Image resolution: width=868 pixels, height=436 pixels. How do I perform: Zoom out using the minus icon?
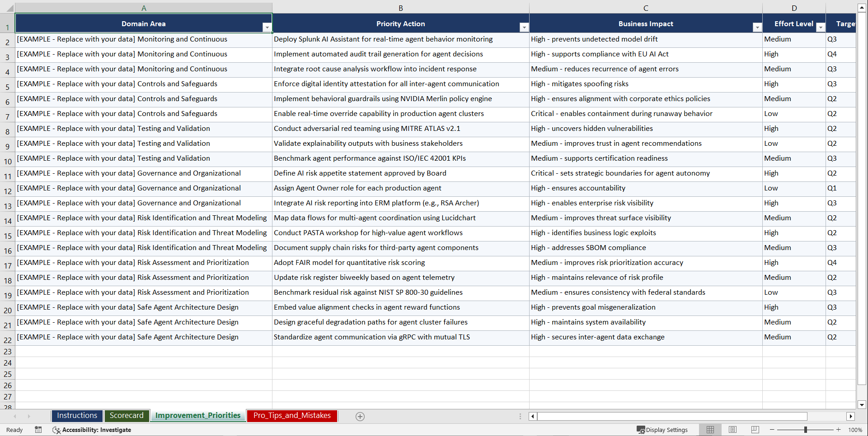[772, 430]
